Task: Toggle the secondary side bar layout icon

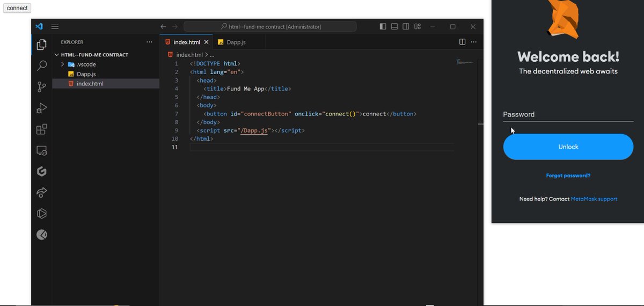Action: 406,26
